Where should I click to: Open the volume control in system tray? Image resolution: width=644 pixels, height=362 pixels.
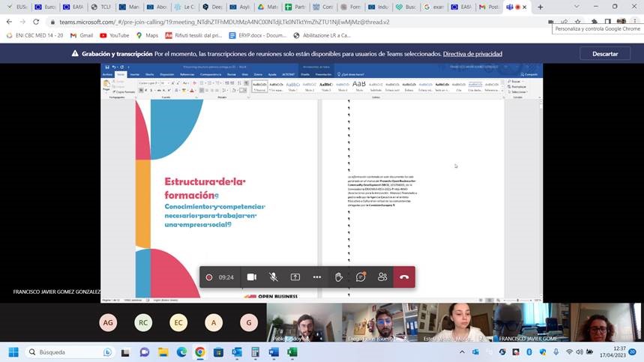point(580,352)
